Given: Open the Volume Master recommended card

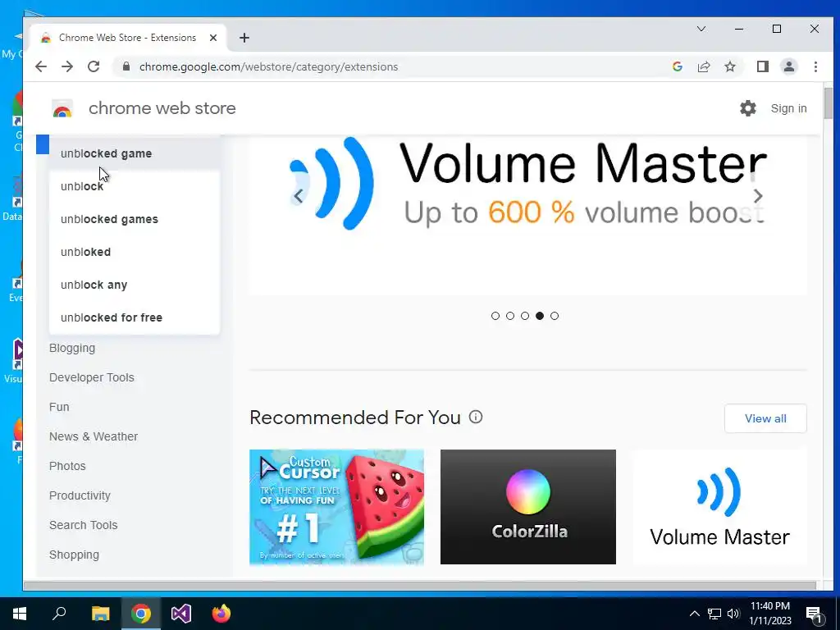Looking at the screenshot, I should pos(719,507).
